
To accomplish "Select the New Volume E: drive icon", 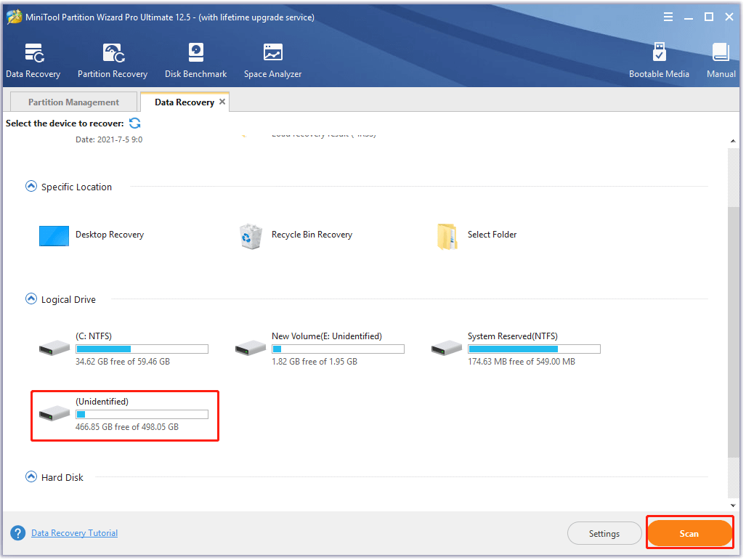I will tap(251, 348).
